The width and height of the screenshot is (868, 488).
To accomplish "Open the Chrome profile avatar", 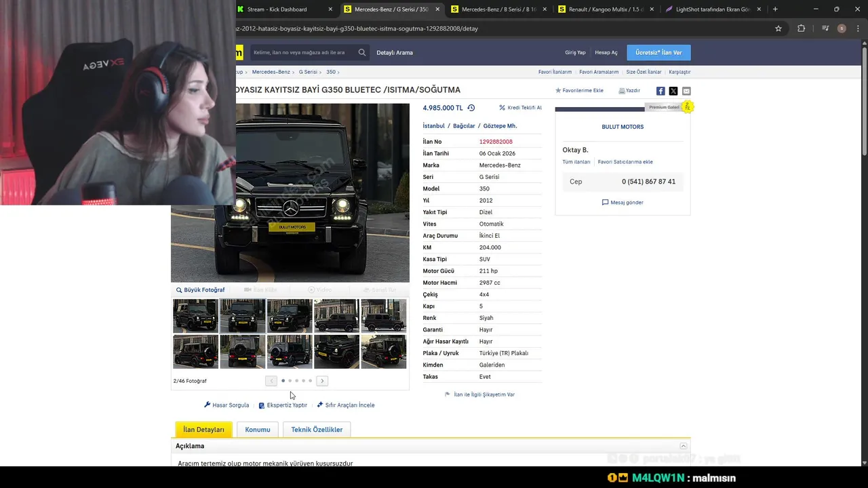I will coord(842,28).
